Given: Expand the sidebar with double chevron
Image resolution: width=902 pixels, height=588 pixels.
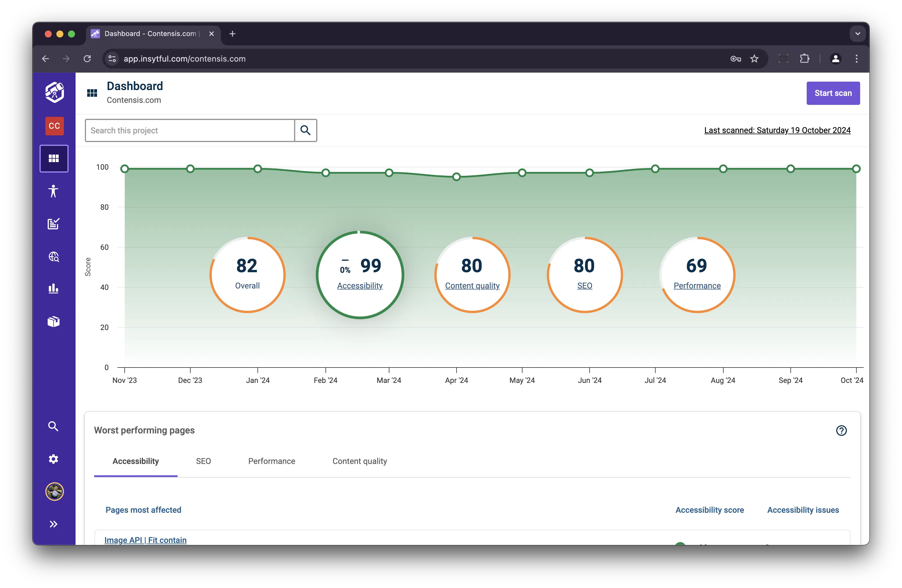Looking at the screenshot, I should (53, 524).
